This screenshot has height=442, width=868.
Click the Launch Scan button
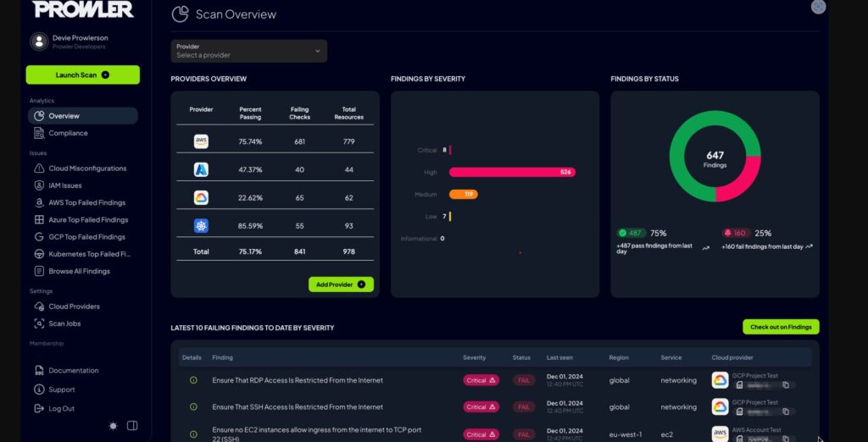[82, 75]
